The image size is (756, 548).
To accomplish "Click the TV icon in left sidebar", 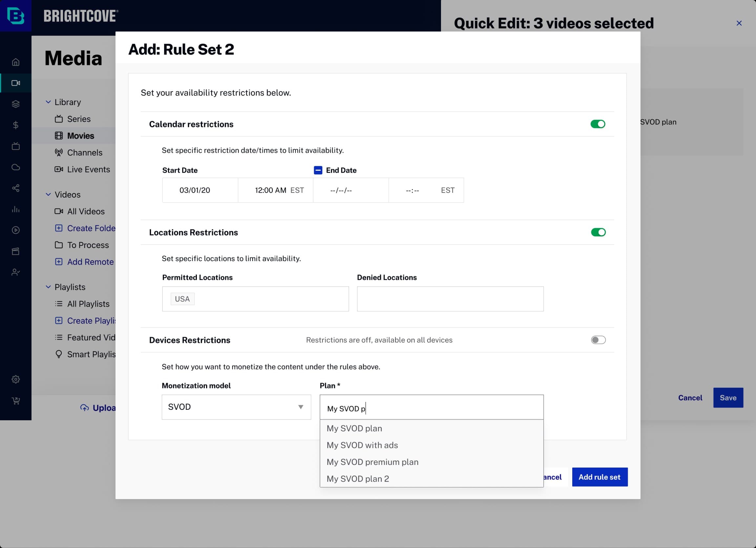I will [x=16, y=146].
